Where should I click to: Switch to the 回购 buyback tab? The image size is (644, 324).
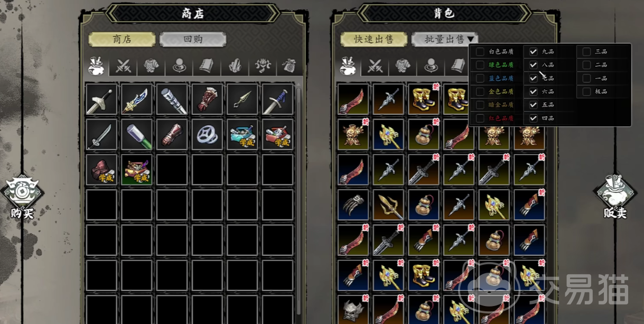pos(193,39)
